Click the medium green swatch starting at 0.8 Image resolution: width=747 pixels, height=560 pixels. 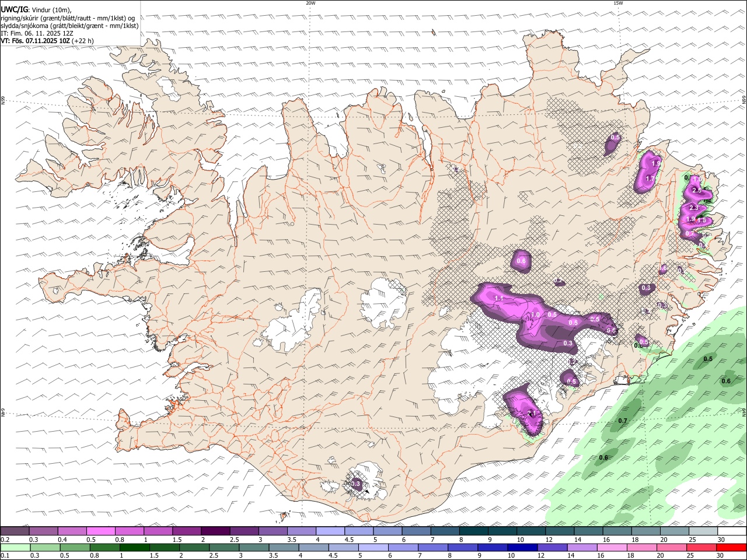104,547
